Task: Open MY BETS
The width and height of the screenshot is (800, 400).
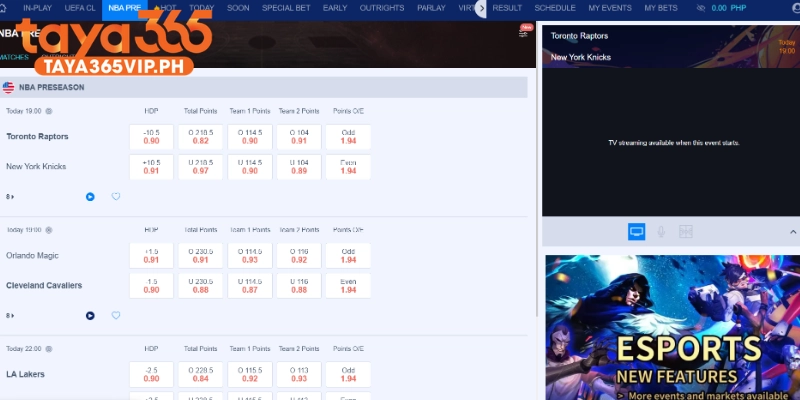Action: pyautogui.click(x=661, y=8)
